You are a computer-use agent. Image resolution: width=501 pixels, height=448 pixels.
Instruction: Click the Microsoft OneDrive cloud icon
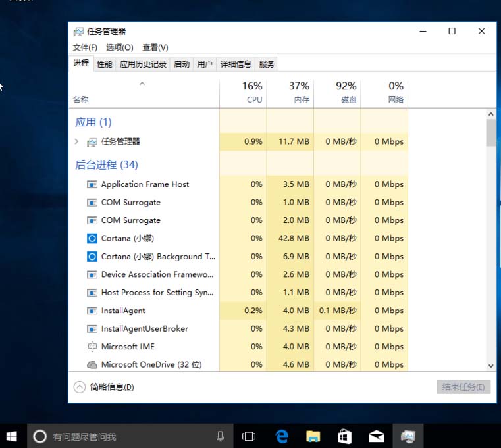point(92,364)
